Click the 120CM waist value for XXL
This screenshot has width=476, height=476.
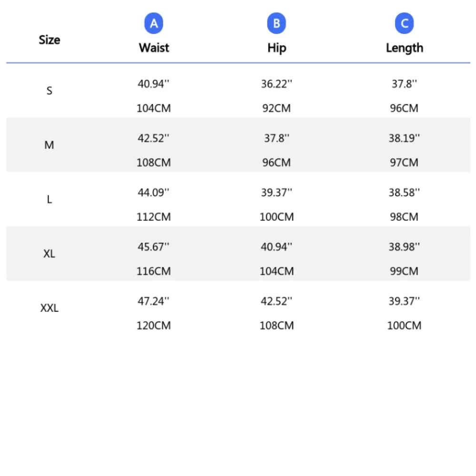tap(154, 326)
